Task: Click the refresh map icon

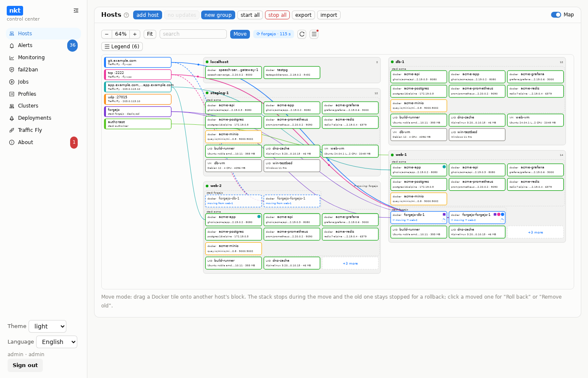Action: [302, 34]
